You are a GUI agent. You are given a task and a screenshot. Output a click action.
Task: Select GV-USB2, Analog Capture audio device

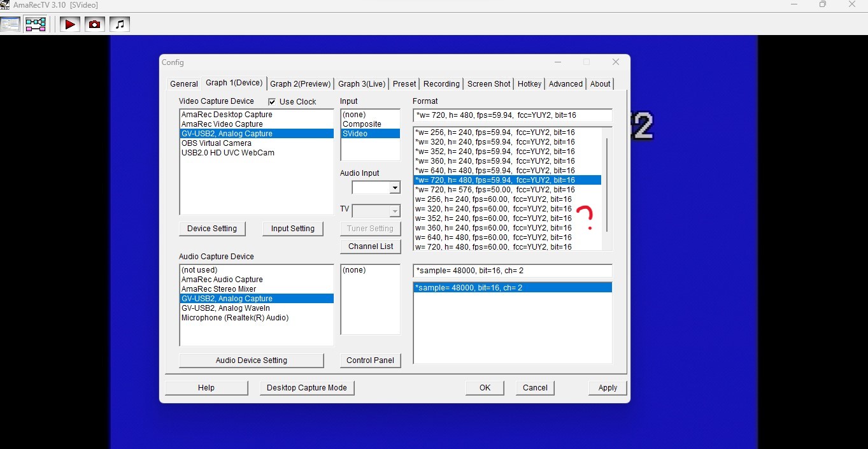(257, 299)
